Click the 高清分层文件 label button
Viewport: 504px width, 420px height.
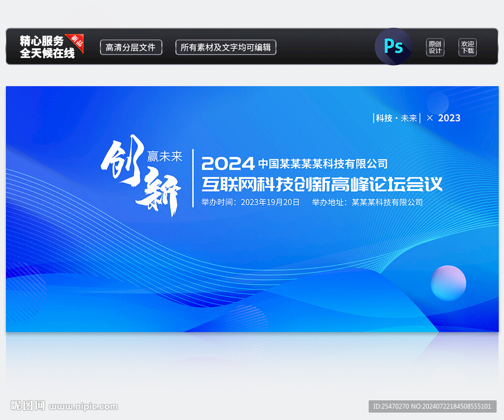tap(131, 47)
